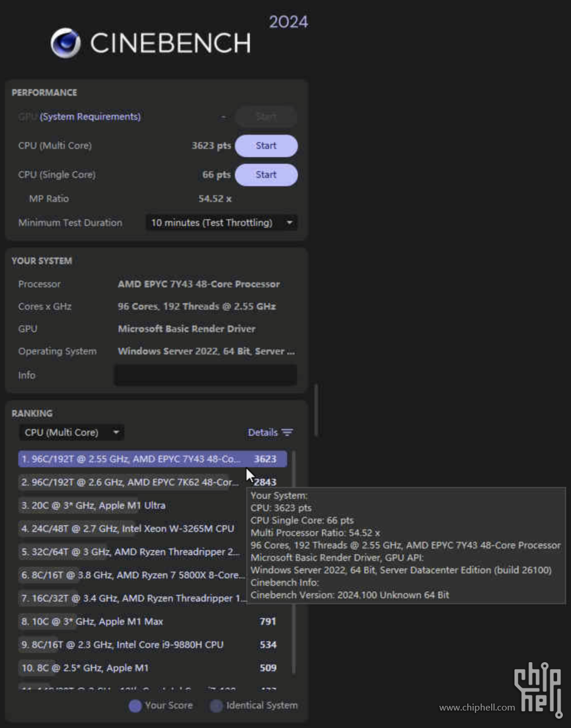Open the CPU (Multi Core) ranking dropdown
Viewport: 571px width, 728px height.
click(x=72, y=432)
